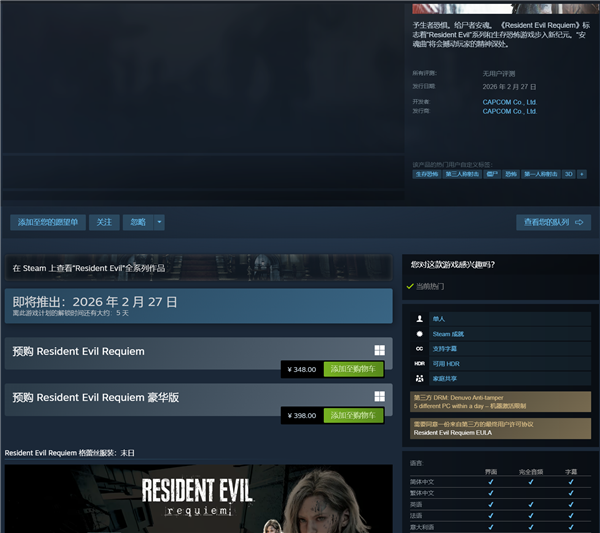Click Windows icon on deluxe edition (豪华版)
The height and width of the screenshot is (533, 600).
point(380,396)
